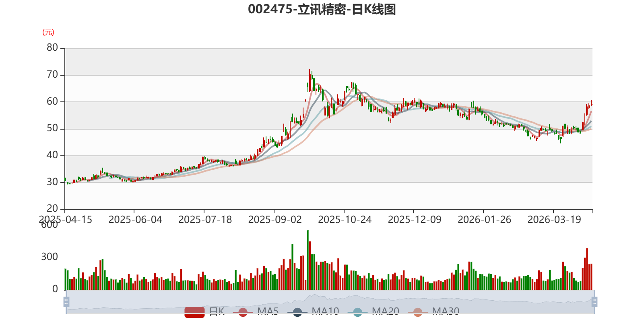644x322 pixels.
Task: Toggle the MA20 moving average legend
Action: coord(373,312)
